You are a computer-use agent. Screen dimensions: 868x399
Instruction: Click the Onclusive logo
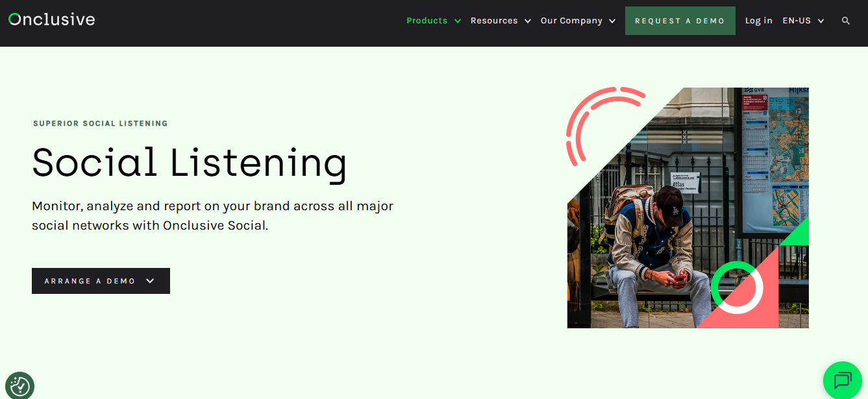coord(52,19)
